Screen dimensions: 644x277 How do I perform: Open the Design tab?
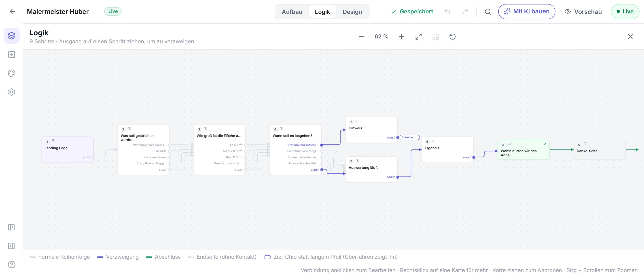(352, 12)
